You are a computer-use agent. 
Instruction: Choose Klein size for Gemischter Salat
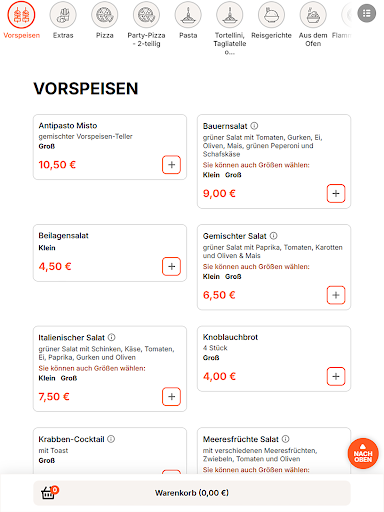click(x=211, y=276)
